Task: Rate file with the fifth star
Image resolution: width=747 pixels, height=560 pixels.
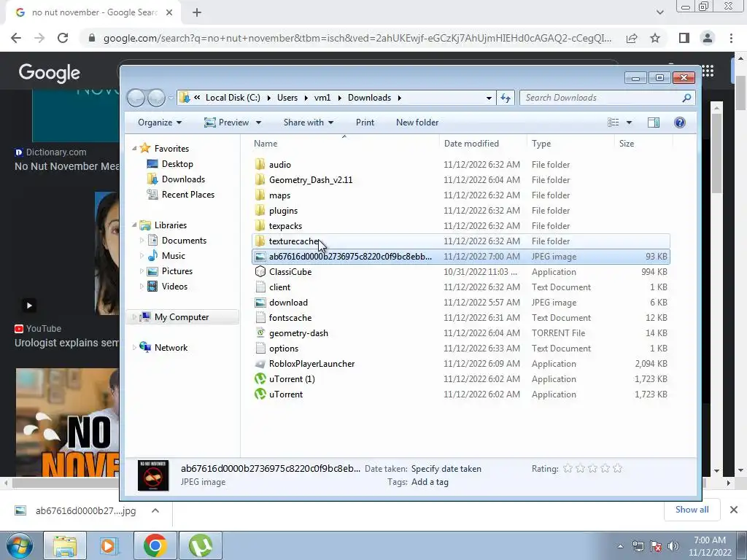Action: [x=617, y=469]
